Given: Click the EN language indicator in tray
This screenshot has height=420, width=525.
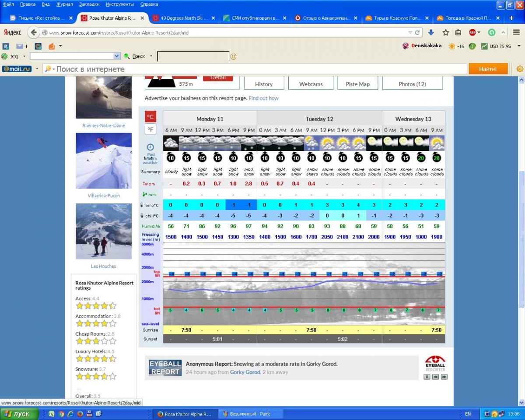Looking at the screenshot, I should point(468,413).
